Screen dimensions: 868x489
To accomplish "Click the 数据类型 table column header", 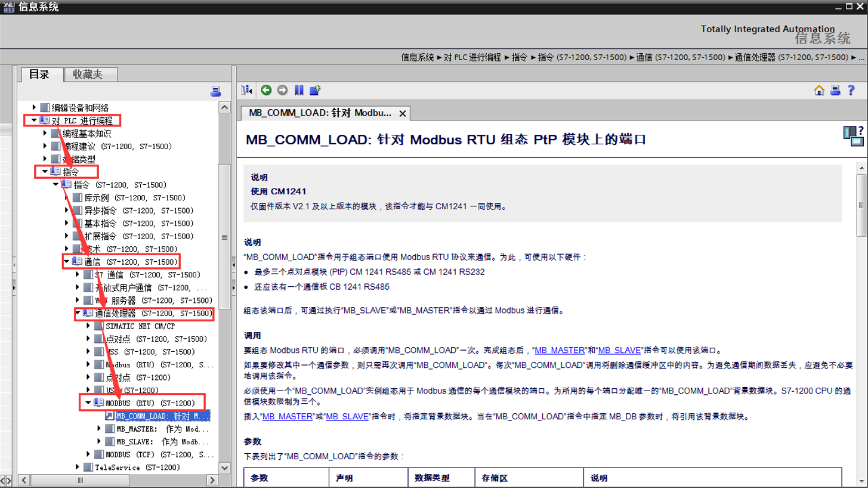I will pos(432,478).
